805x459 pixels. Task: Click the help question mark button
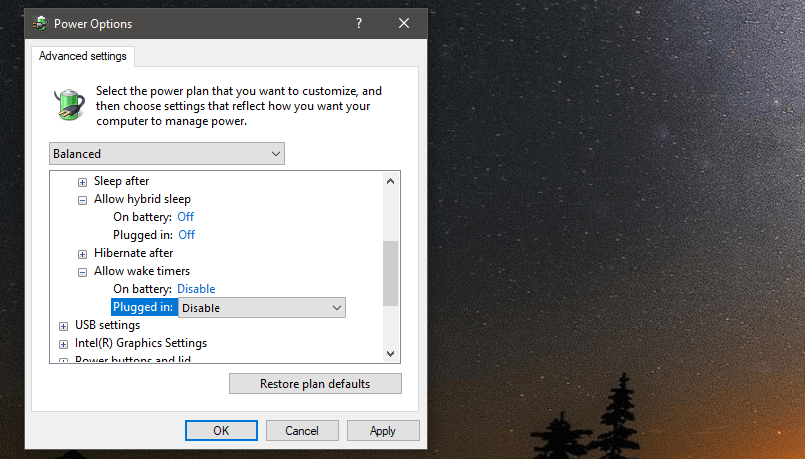[x=359, y=23]
